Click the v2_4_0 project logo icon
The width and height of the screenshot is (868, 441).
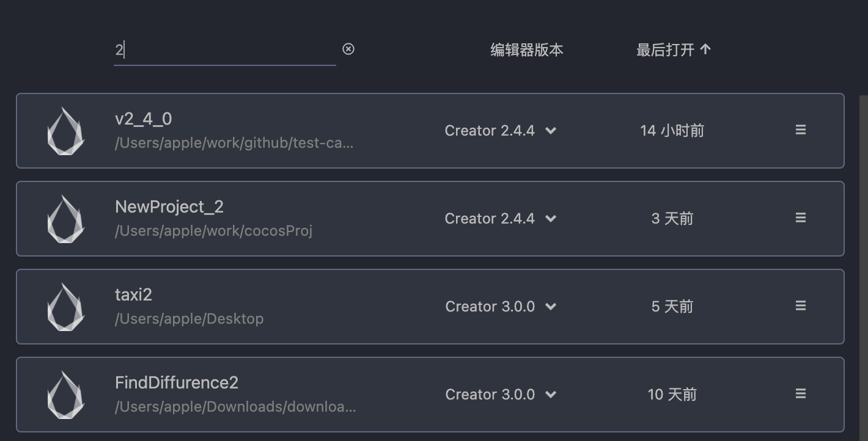65,131
